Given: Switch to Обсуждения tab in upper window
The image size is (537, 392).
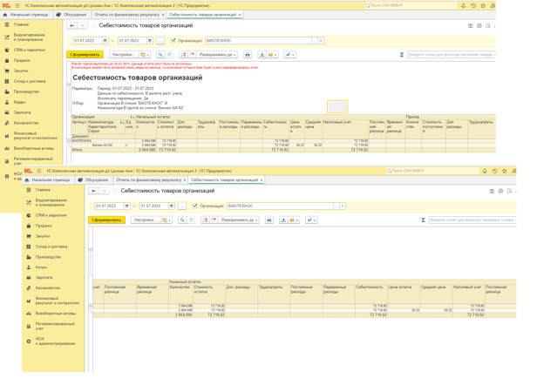Looking at the screenshot, I should [x=71, y=15].
